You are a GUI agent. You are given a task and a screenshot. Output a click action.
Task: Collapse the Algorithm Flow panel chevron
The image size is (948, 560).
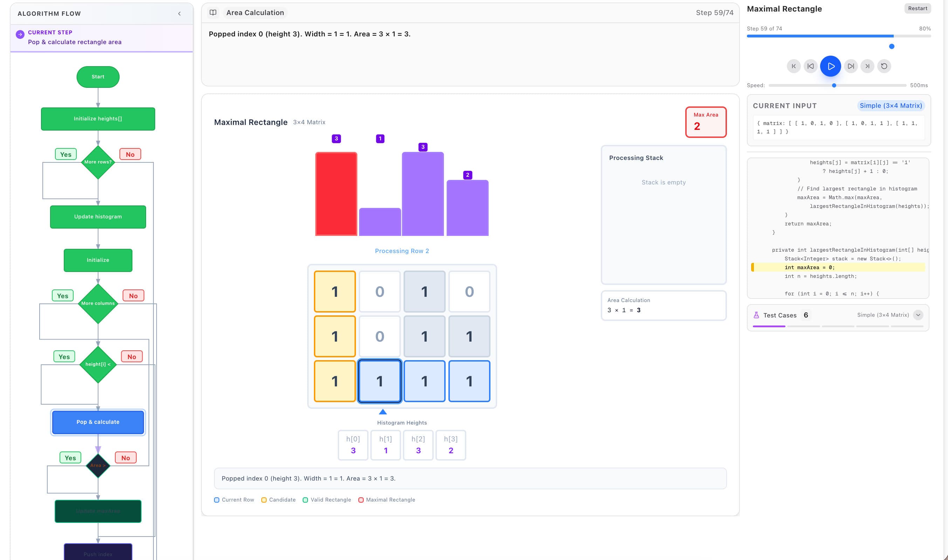(179, 13)
